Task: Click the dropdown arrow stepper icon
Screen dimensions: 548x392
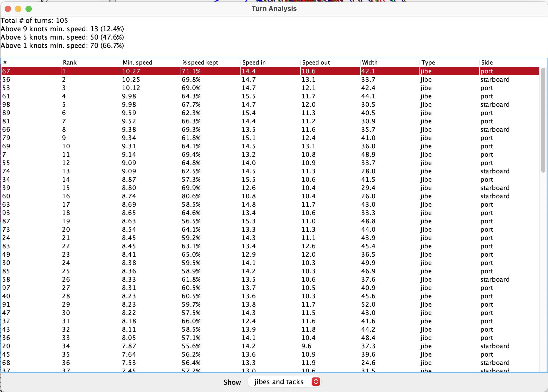Action: pyautogui.click(x=316, y=382)
